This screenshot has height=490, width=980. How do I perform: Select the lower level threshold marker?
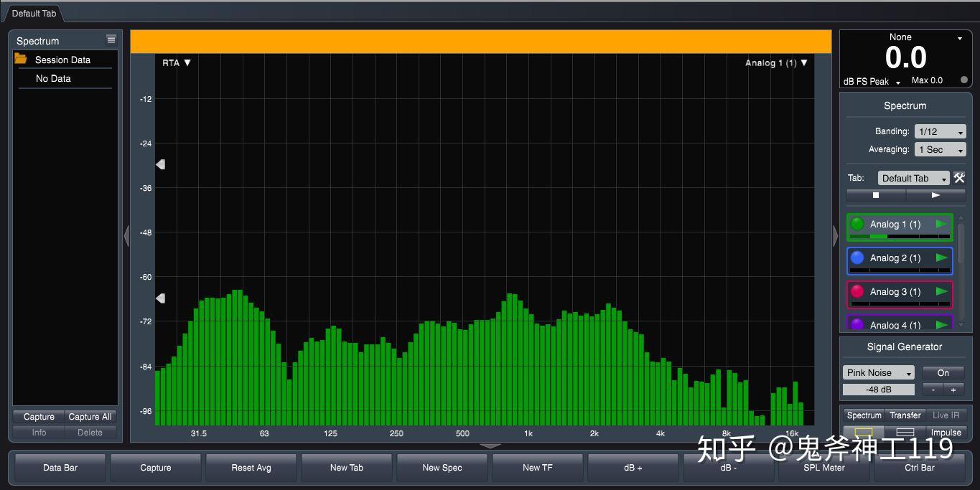(160, 298)
